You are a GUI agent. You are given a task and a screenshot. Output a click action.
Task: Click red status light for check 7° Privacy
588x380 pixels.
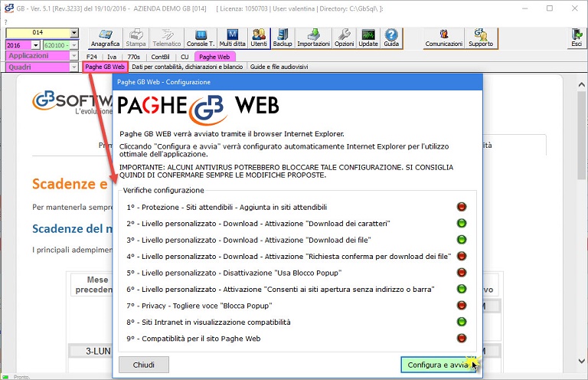[x=462, y=306]
